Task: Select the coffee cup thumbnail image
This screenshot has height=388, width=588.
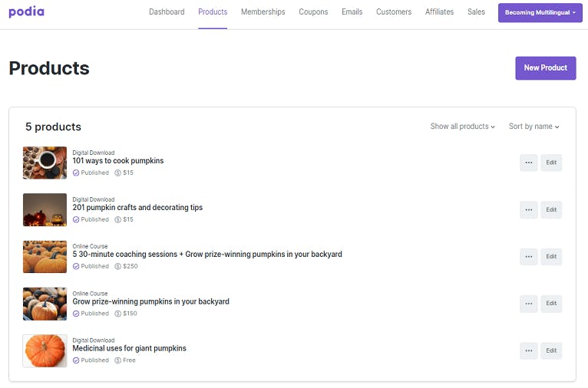Action: point(45,163)
